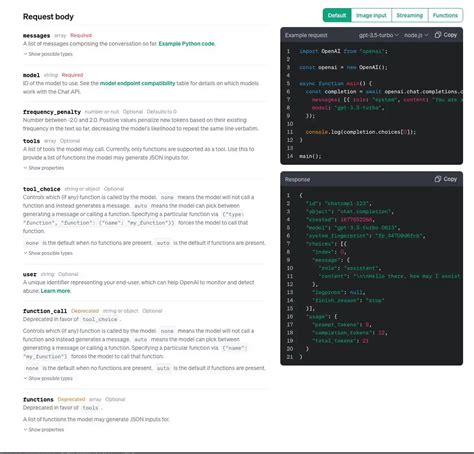Open the Streaming tab

click(x=410, y=15)
